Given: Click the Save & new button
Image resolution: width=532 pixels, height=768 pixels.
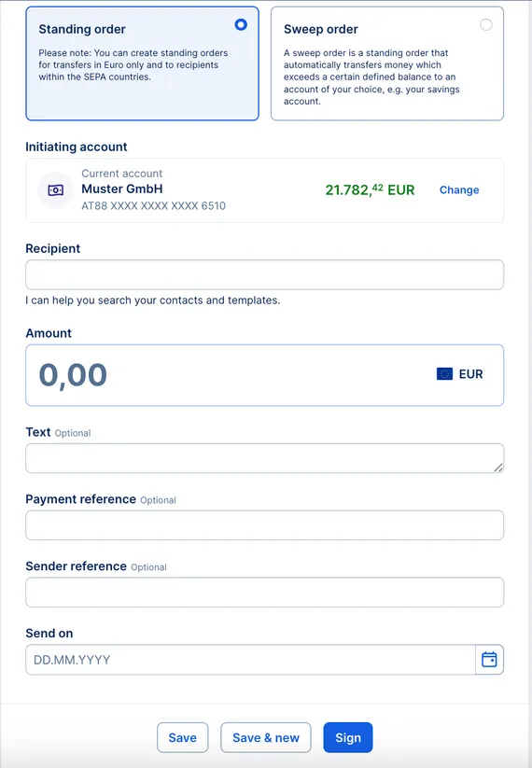Looking at the screenshot, I should 265,737.
